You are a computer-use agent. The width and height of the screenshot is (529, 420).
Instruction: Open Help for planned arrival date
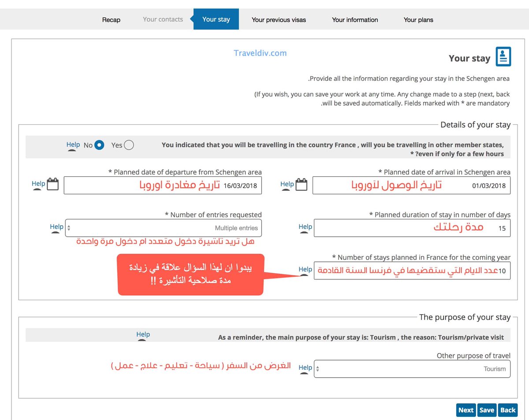(287, 184)
